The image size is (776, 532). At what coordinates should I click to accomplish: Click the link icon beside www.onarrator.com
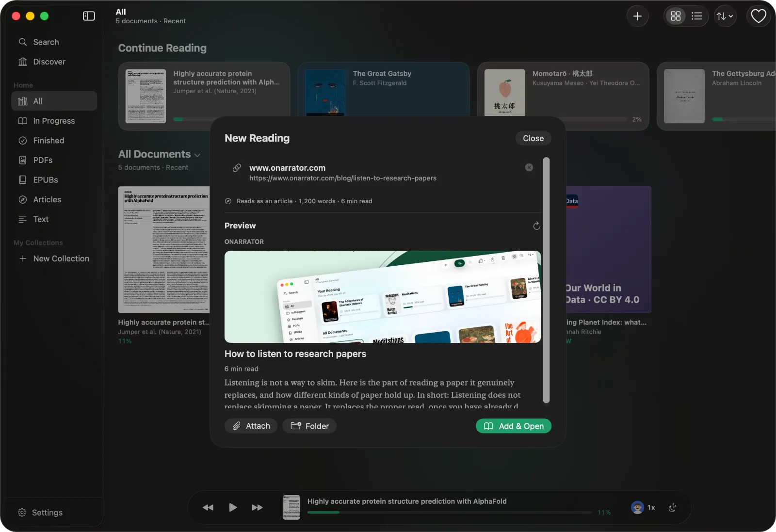tap(237, 168)
